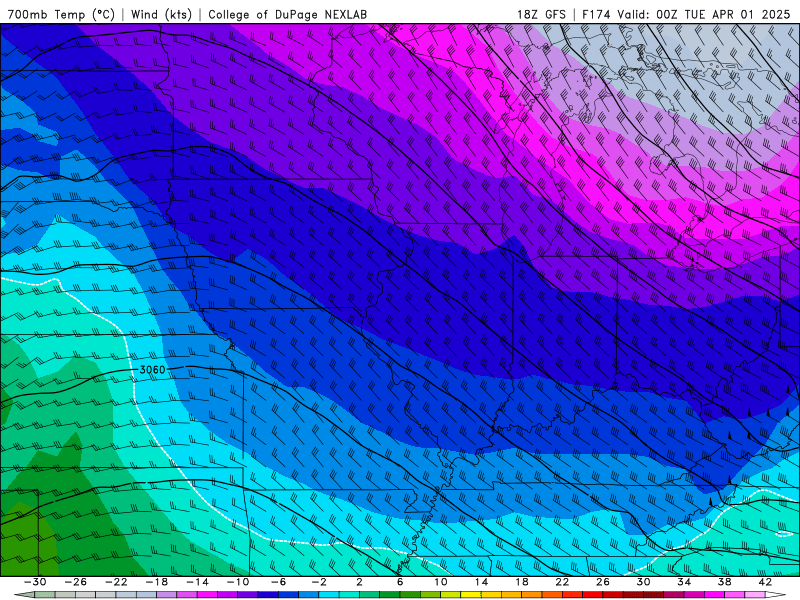The width and height of the screenshot is (800, 600).
Task: Click the 18 colorbar label
Action: click(x=521, y=582)
